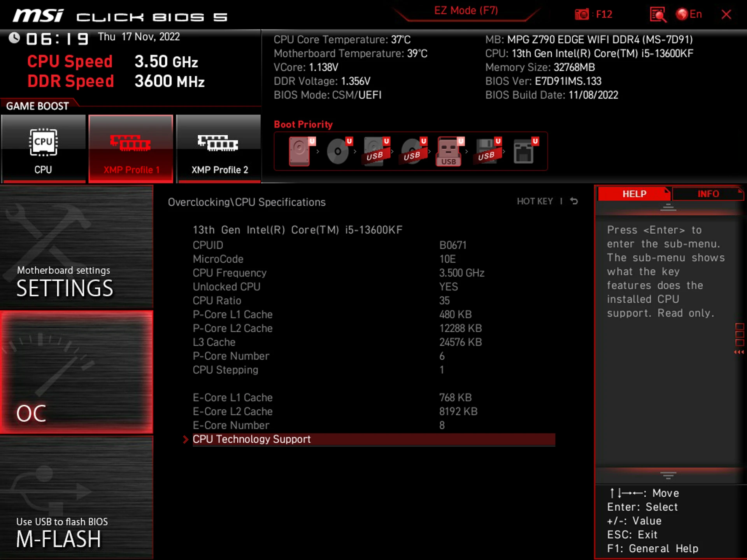The width and height of the screenshot is (747, 560).
Task: Select the MicroCode value 10E
Action: [447, 259]
